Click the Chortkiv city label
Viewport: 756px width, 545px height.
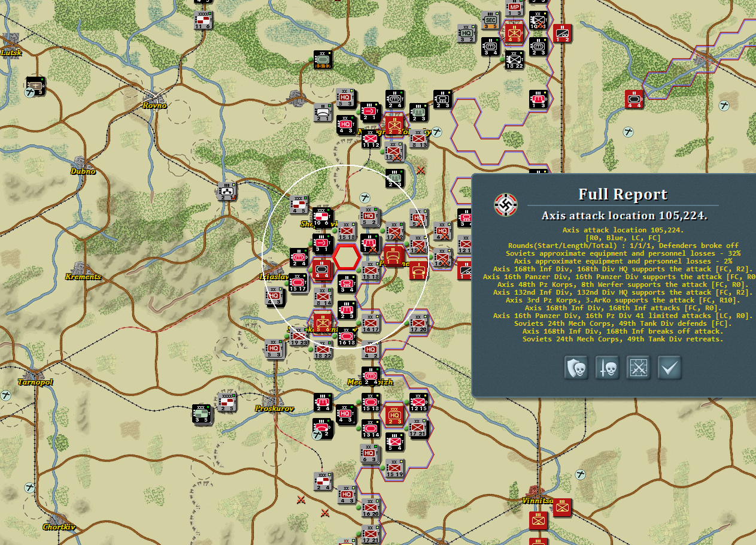[x=59, y=527]
